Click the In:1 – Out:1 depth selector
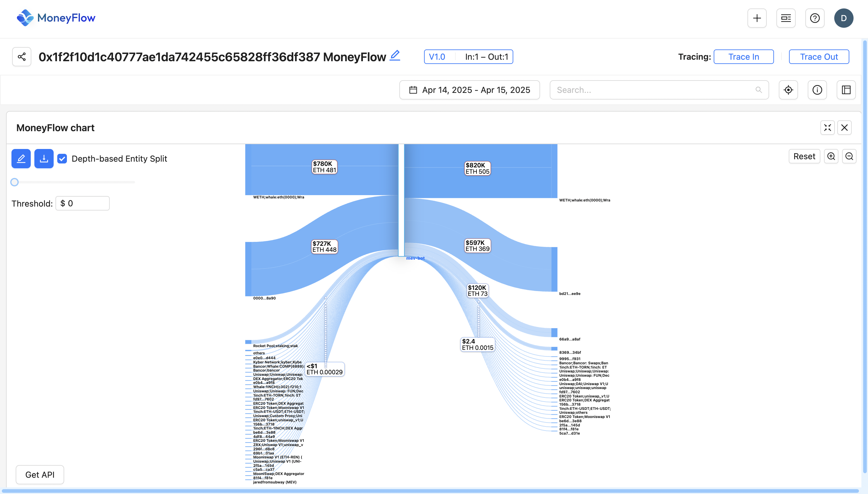Viewport: 868px width, 494px height. (x=486, y=57)
